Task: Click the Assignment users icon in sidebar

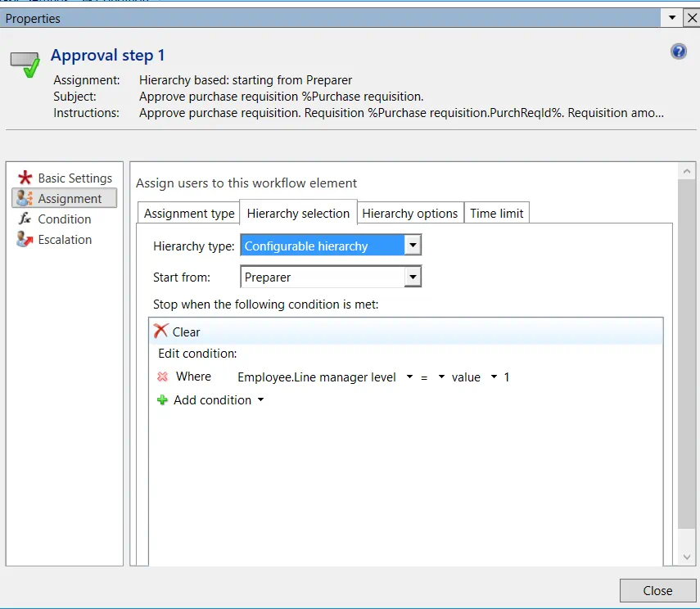Action: (x=25, y=198)
